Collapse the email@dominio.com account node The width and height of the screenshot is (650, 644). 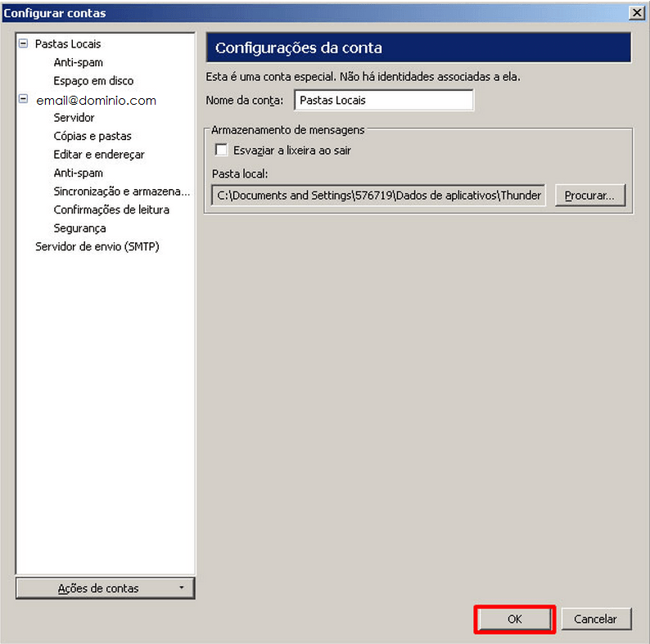point(23,100)
